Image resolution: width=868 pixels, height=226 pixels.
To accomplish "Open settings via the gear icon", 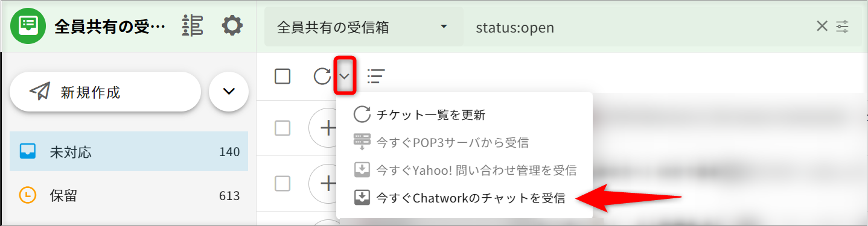I will [x=232, y=26].
